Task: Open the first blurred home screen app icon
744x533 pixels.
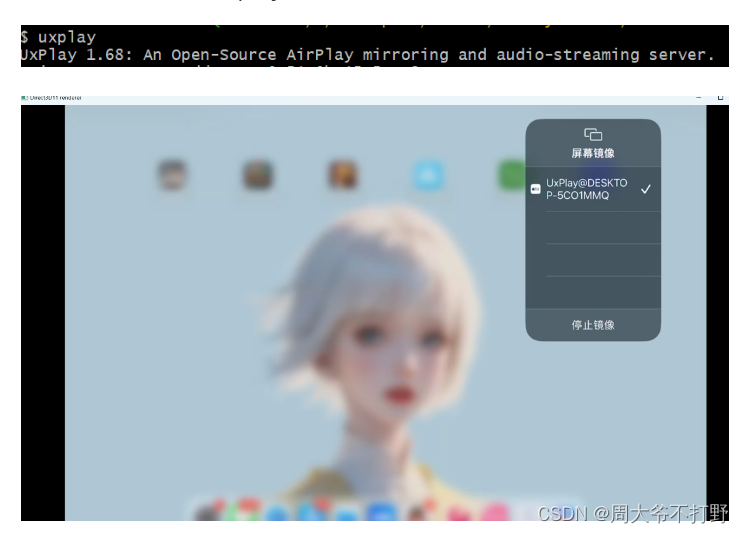Action: (x=172, y=175)
